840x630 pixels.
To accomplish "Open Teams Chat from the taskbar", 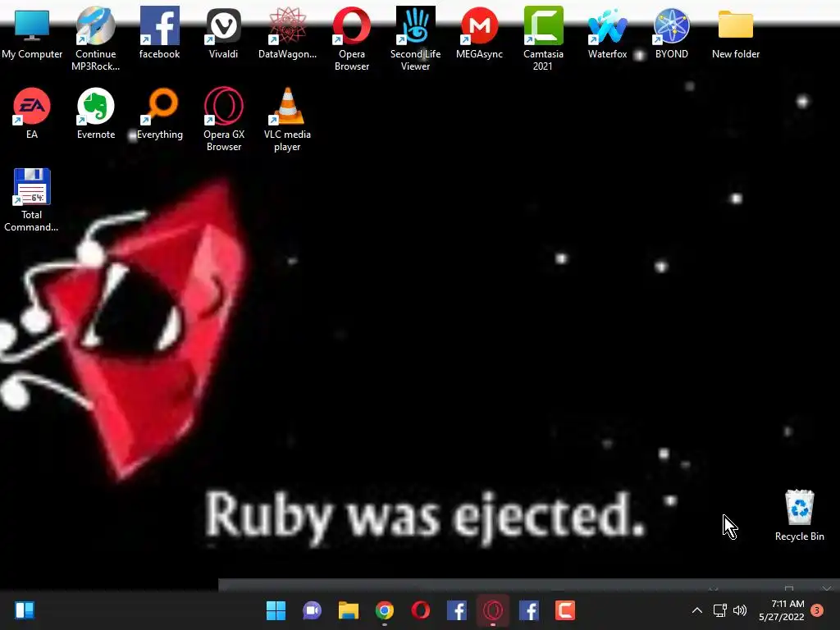I will coord(312,610).
